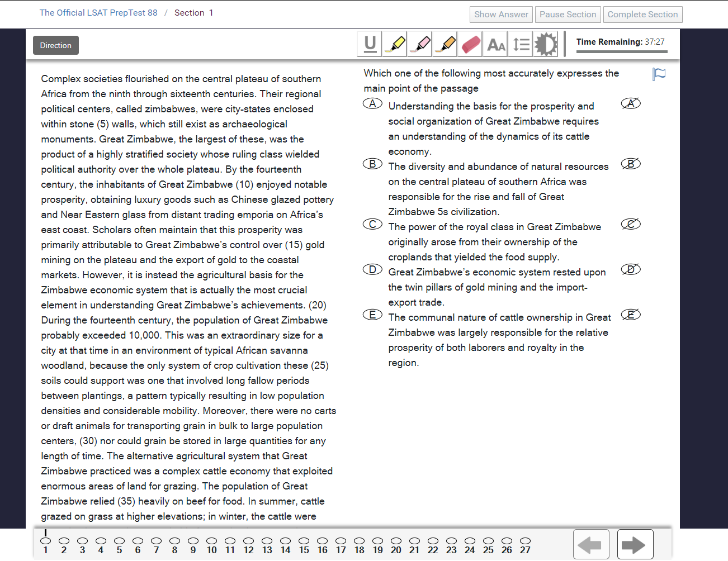Viewport: 728px width, 561px height.
Task: Flag this question for review
Action: click(659, 74)
